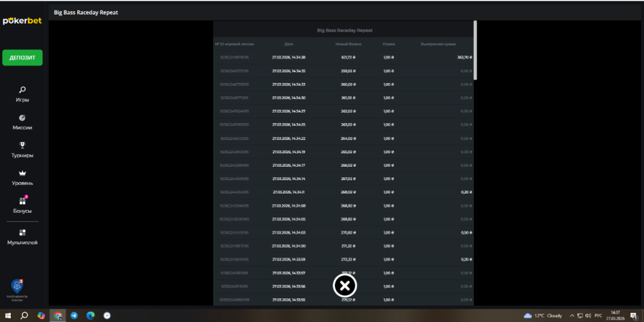Click the history table's vertical scrollbar

475,50
